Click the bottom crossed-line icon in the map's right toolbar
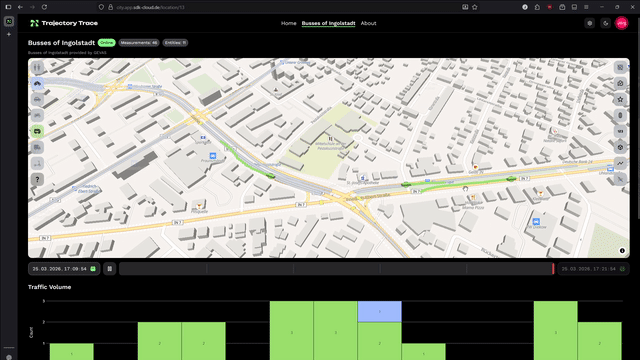640x360 pixels. click(620, 179)
